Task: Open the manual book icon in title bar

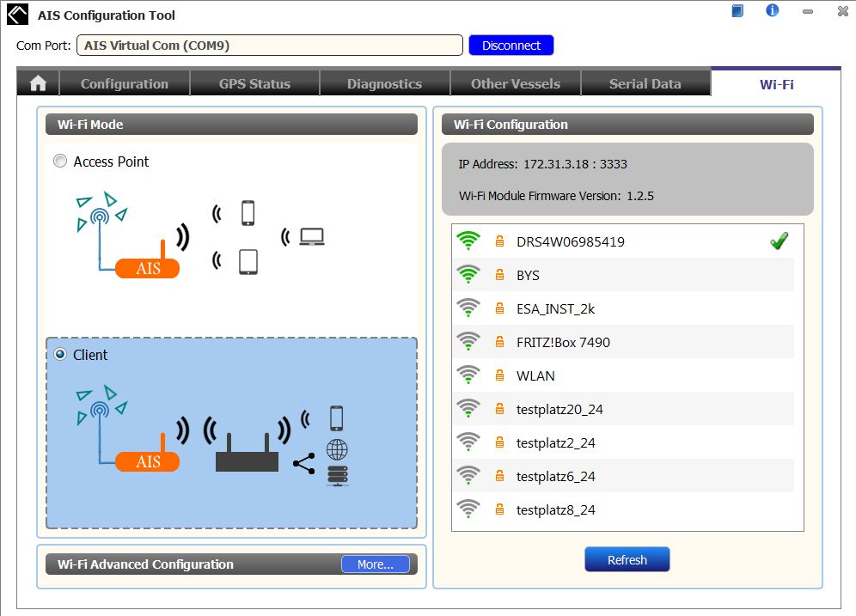Action: coord(737,11)
